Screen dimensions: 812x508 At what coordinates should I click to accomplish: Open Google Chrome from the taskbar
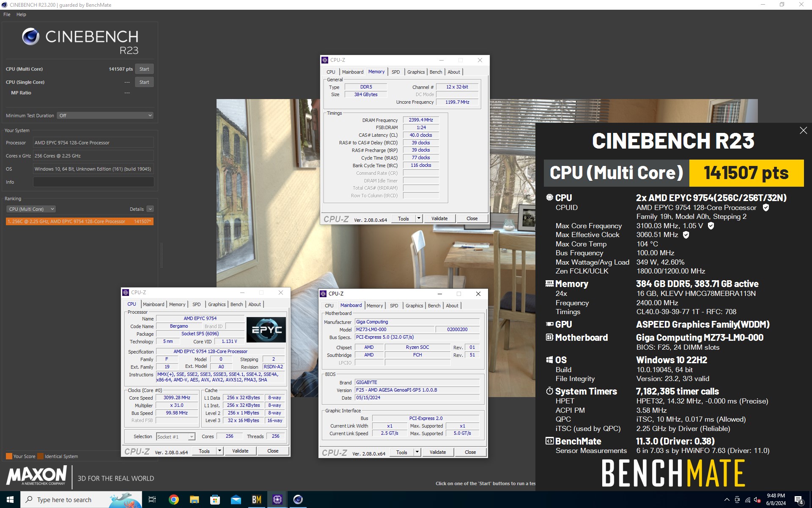click(173, 500)
